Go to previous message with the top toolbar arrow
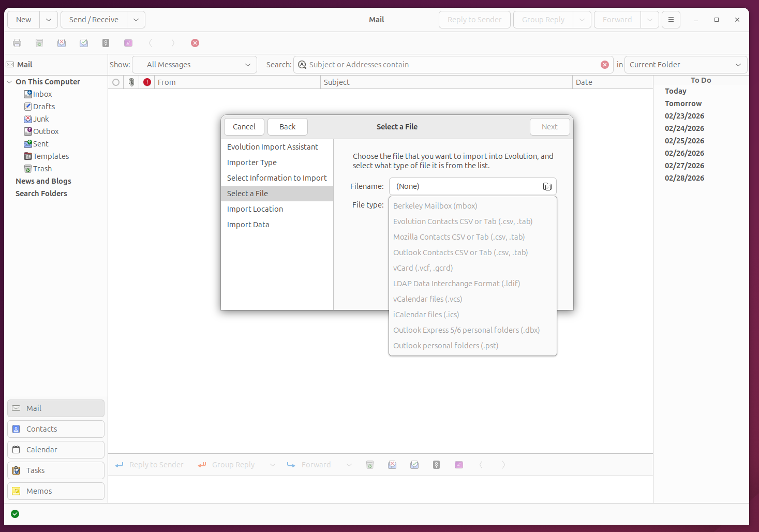Viewport: 759px width, 532px height. point(151,43)
